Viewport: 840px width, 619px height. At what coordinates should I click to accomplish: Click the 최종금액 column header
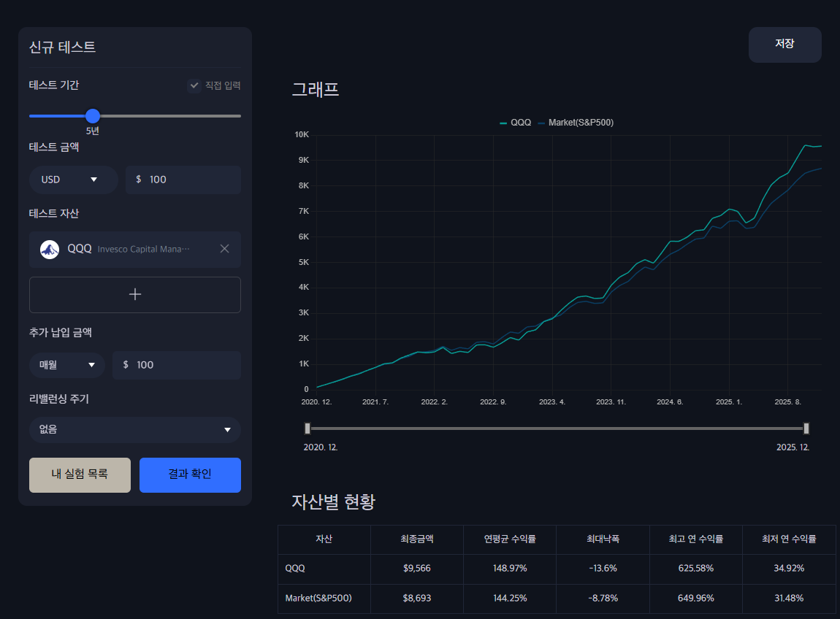tap(417, 539)
